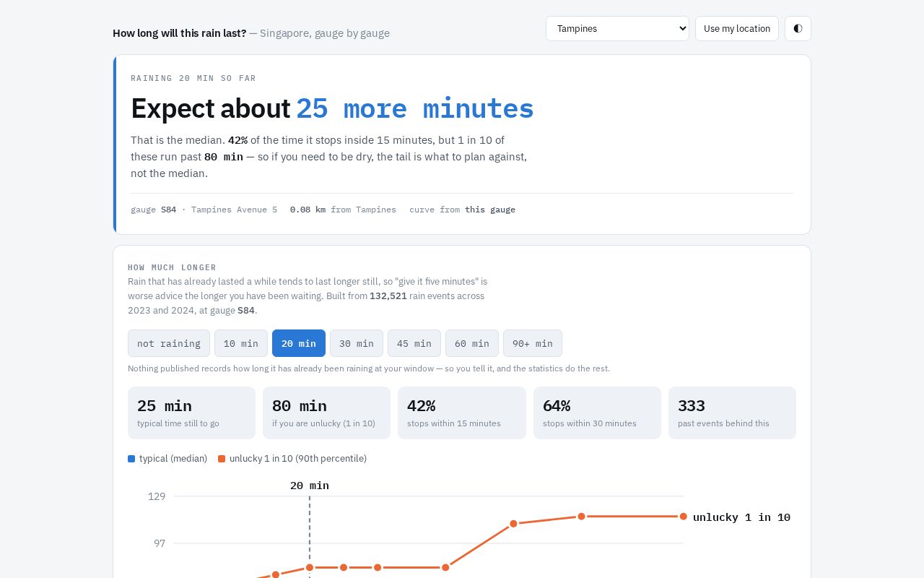This screenshot has width=924, height=578.
Task: Click the 42% stops within 15 minutes card
Action: coord(462,413)
